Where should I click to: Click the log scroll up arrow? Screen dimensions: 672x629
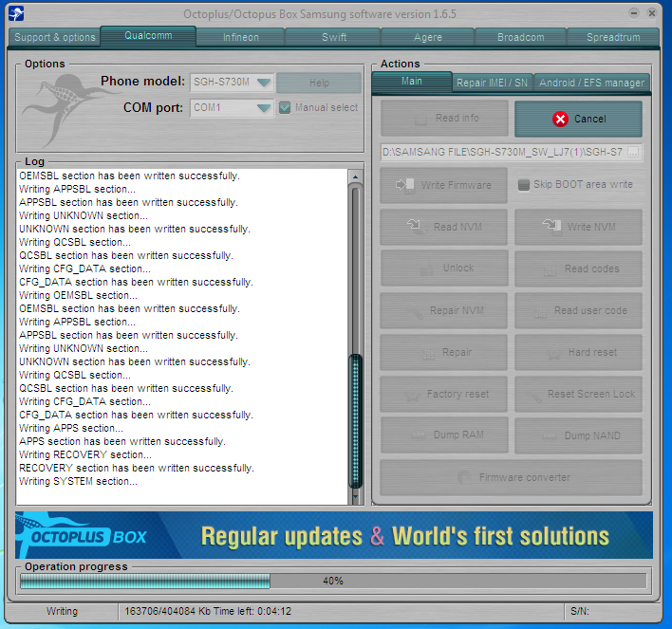(x=355, y=176)
